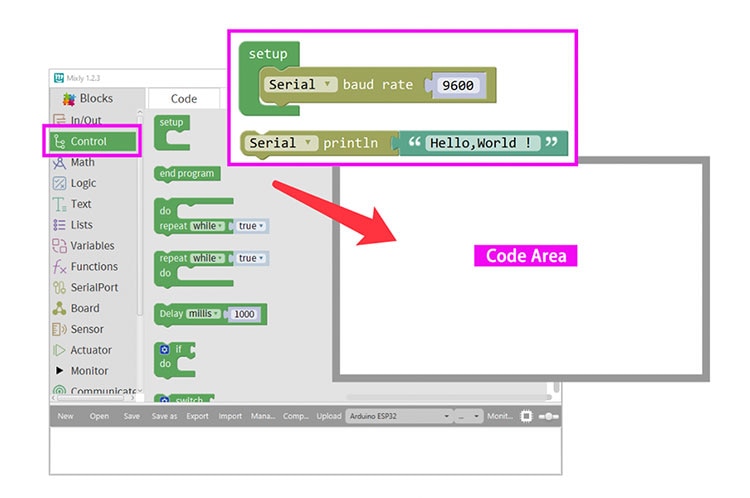Viewport: 750px width, 498px height.
Task: Click the gear icon on the if block
Action: tap(165, 349)
